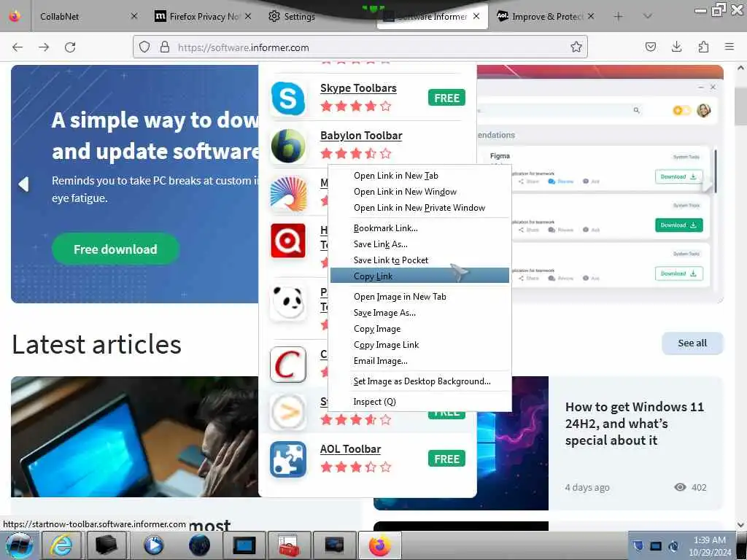Open the tracking protection shield icon
Viewport: 747px width, 560px height.
(144, 47)
